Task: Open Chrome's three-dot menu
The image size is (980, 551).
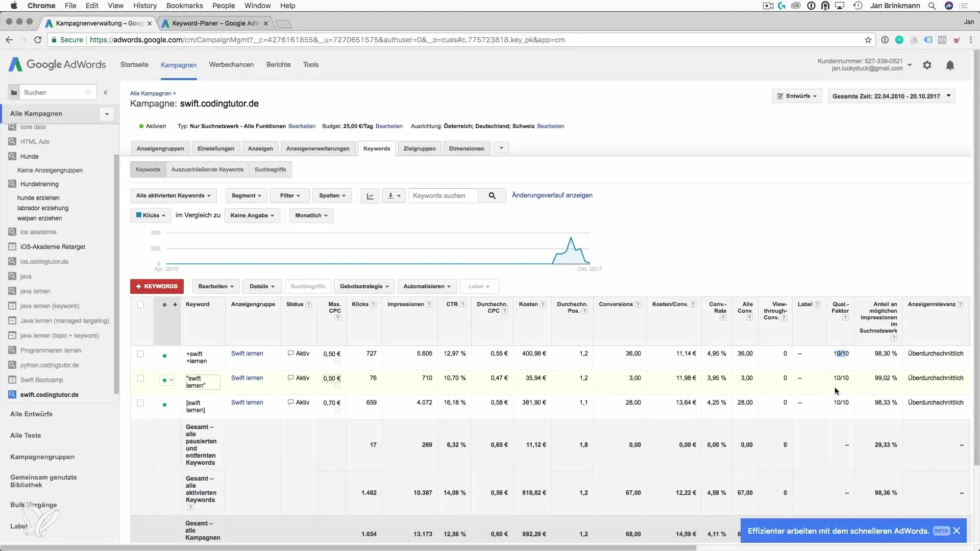Action: 971,40
